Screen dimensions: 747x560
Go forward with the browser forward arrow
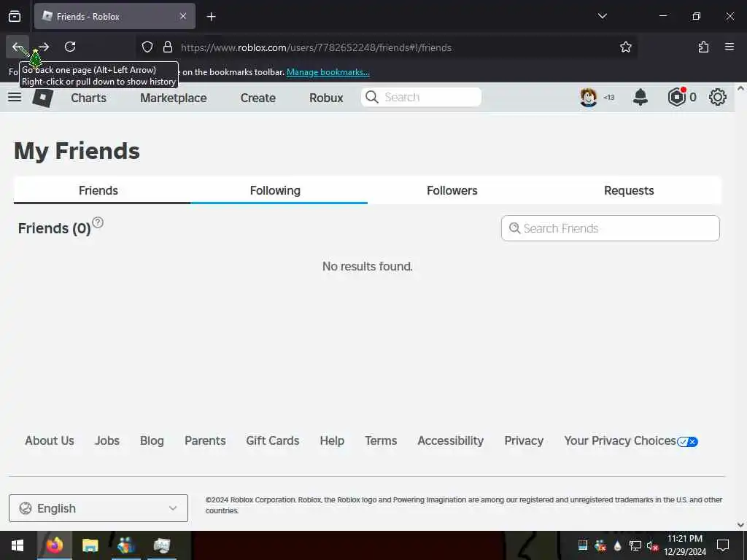44,47
